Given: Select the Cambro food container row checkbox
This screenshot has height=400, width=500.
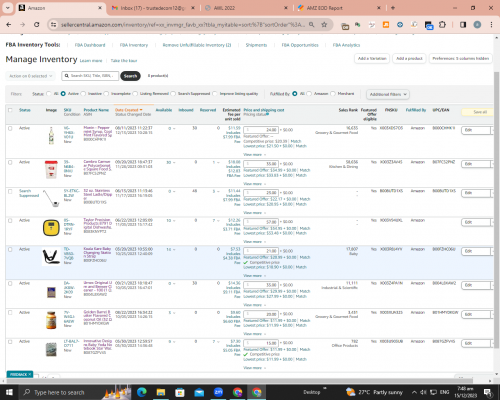Looking at the screenshot, I should point(10,162).
